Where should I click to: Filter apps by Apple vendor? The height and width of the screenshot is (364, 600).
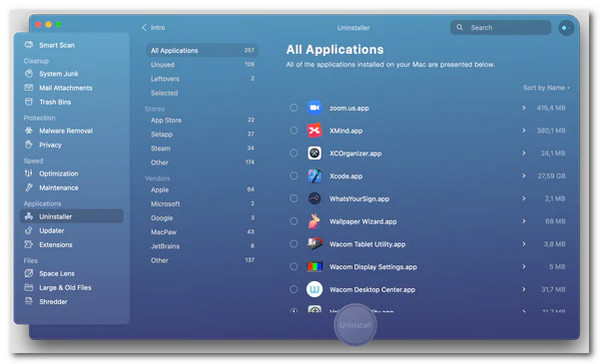coord(202,189)
